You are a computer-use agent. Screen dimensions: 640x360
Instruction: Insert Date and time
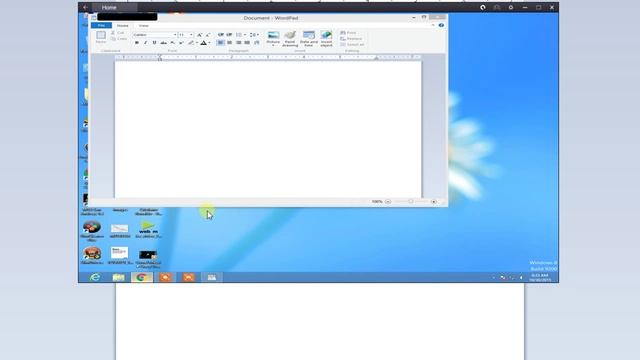[x=309, y=38]
